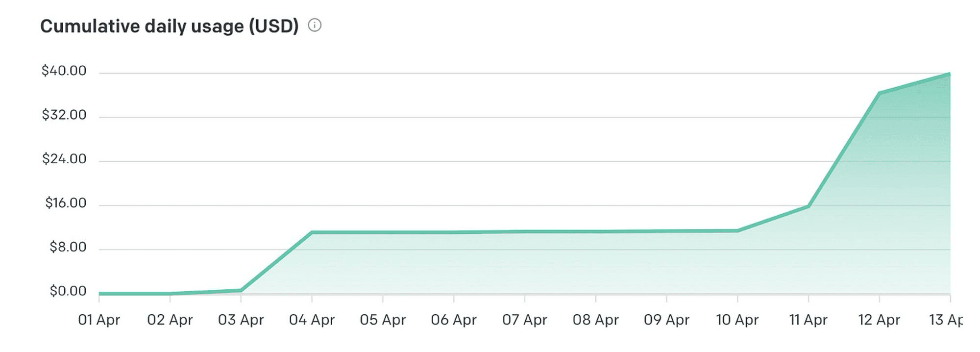Click the line data point above 03 Apr

pos(241,291)
